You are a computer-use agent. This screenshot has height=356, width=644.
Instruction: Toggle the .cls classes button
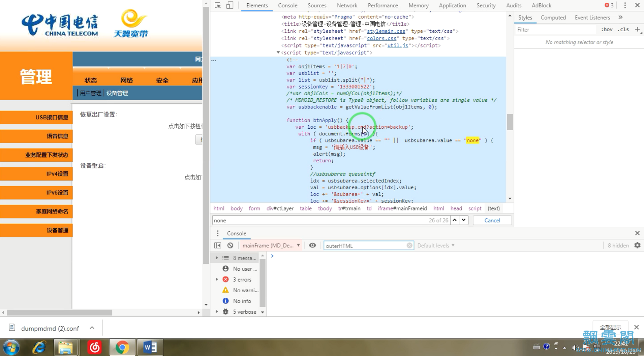(x=623, y=30)
